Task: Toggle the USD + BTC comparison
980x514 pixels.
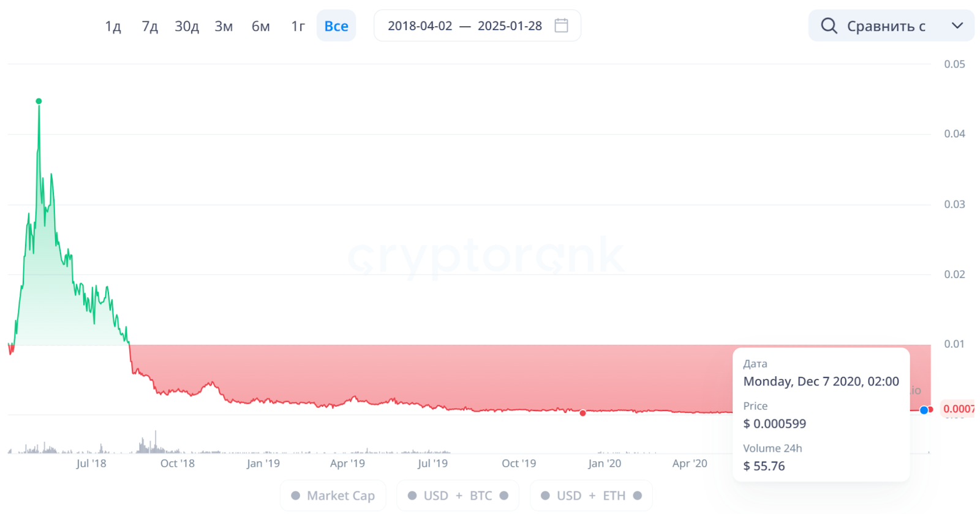Action: (458, 496)
